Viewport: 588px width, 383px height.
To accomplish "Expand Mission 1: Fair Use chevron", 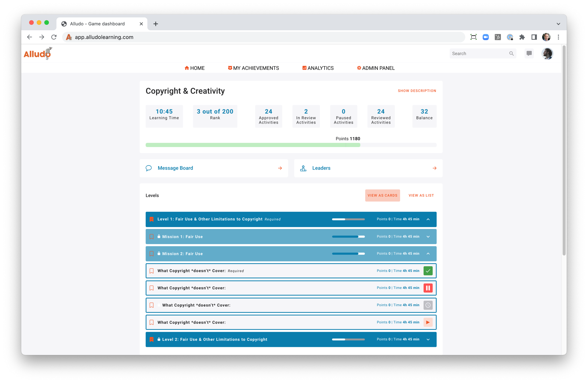I will click(428, 236).
